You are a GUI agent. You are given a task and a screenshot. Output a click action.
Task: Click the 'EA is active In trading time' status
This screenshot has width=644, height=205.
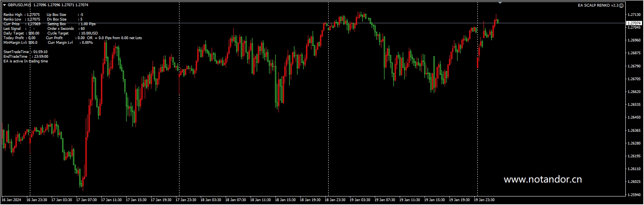click(26, 61)
